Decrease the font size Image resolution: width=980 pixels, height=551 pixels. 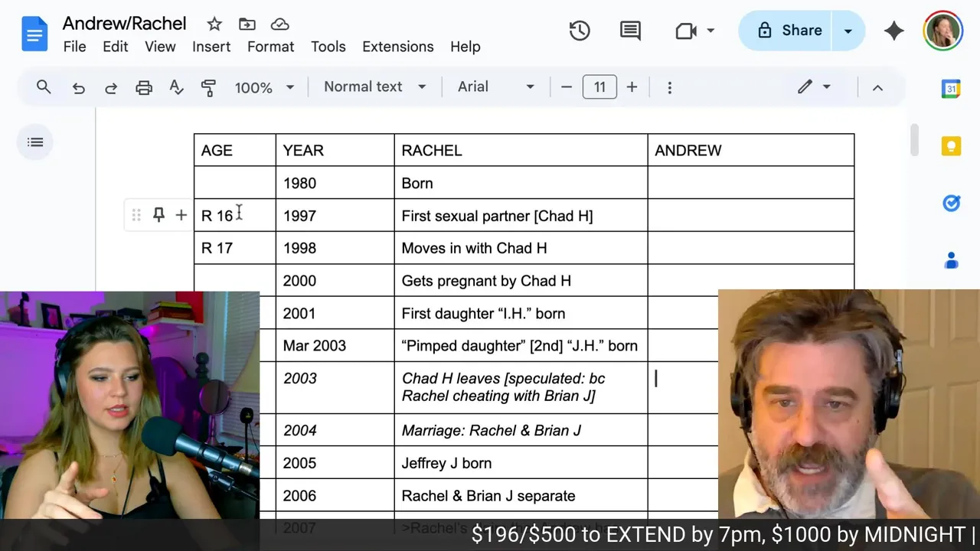[567, 87]
